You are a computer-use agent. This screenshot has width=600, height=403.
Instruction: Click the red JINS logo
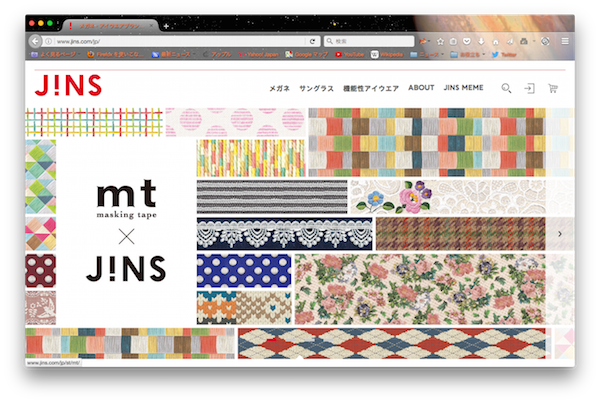coord(68,85)
